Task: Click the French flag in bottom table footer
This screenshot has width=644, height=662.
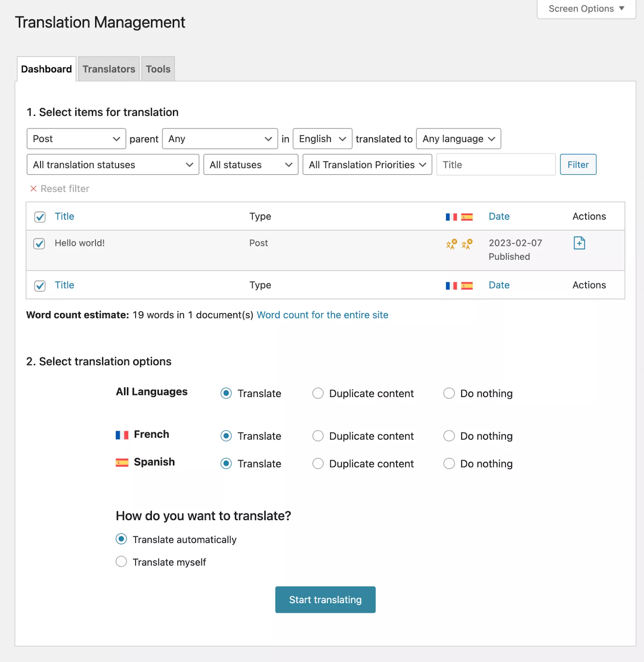Action: pyautogui.click(x=451, y=285)
